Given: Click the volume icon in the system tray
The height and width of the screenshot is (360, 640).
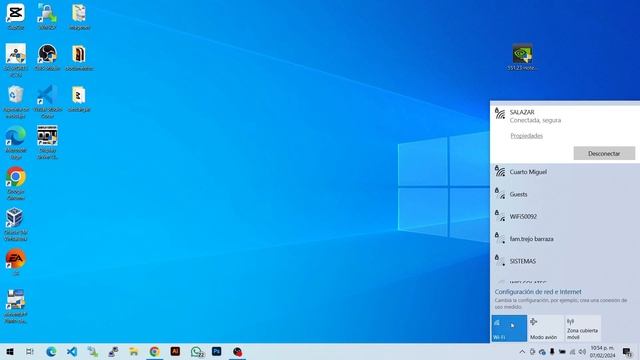Looking at the screenshot, I should pyautogui.click(x=582, y=352).
